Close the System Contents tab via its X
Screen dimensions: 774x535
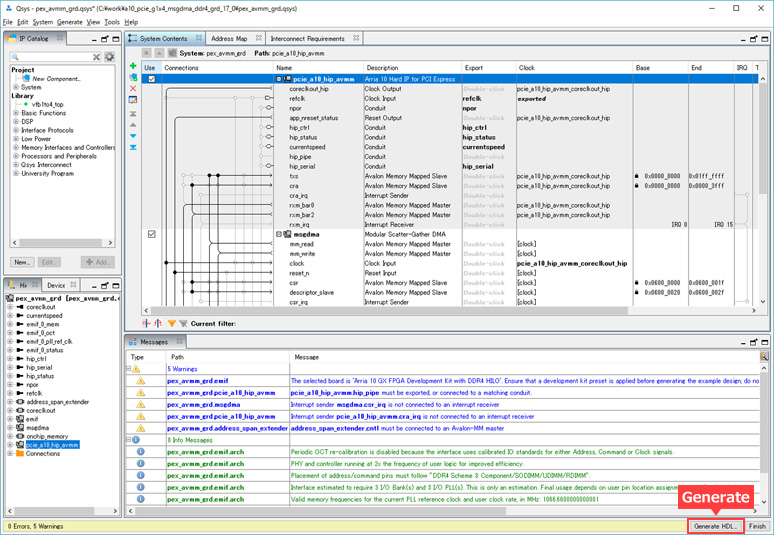coord(198,38)
